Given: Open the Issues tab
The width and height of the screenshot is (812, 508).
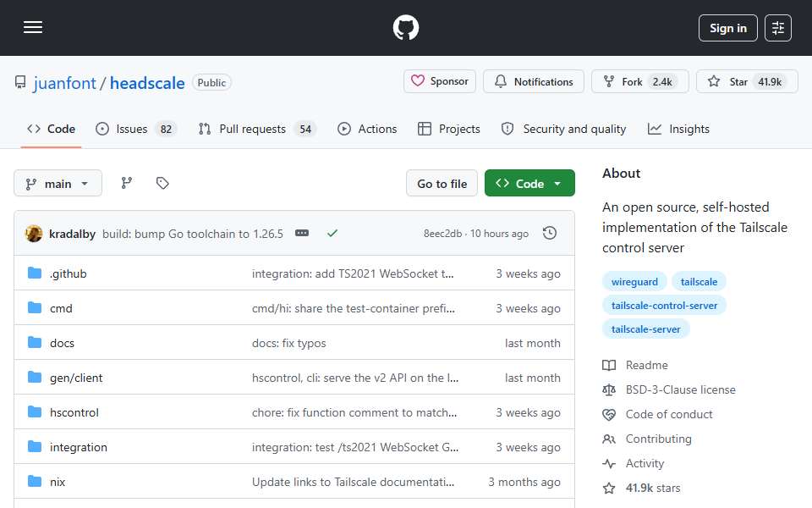Looking at the screenshot, I should (x=137, y=129).
